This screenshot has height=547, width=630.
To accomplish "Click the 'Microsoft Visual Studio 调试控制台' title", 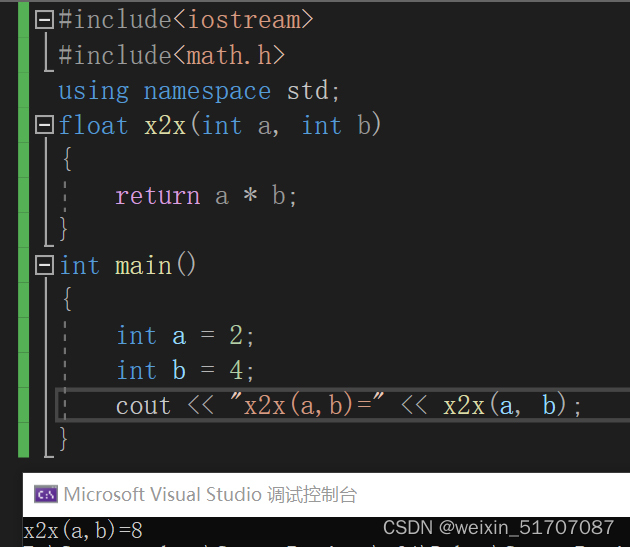I will coord(210,494).
